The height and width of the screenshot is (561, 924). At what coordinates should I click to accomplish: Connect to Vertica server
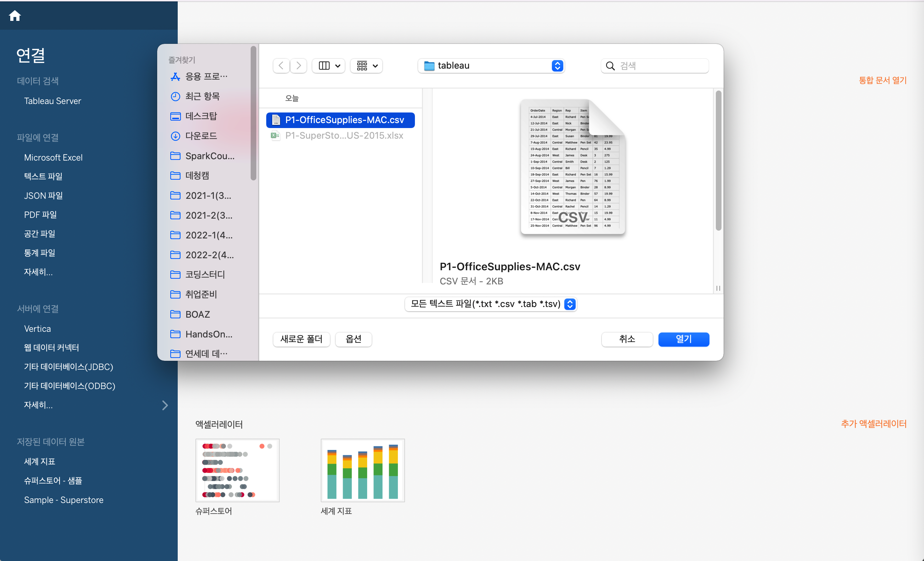pos(38,329)
